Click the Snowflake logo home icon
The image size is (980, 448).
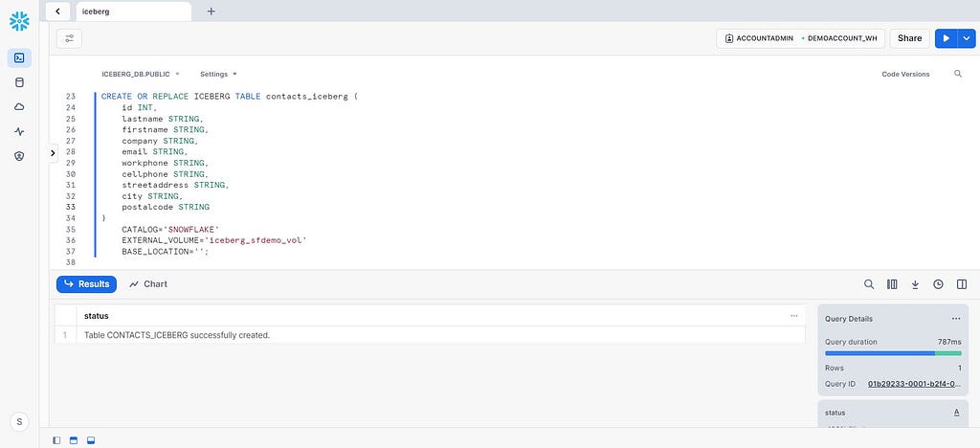[x=19, y=21]
